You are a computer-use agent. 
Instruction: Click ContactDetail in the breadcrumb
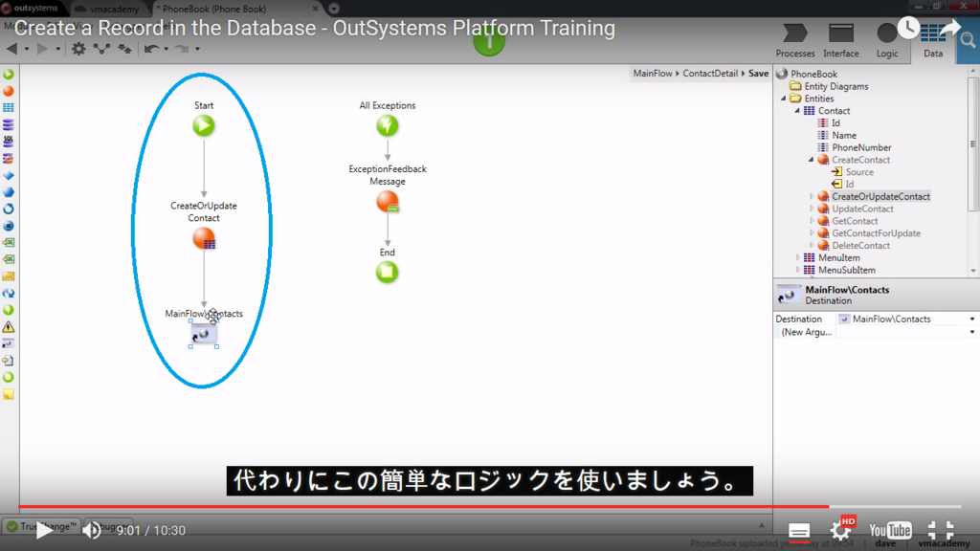click(710, 74)
